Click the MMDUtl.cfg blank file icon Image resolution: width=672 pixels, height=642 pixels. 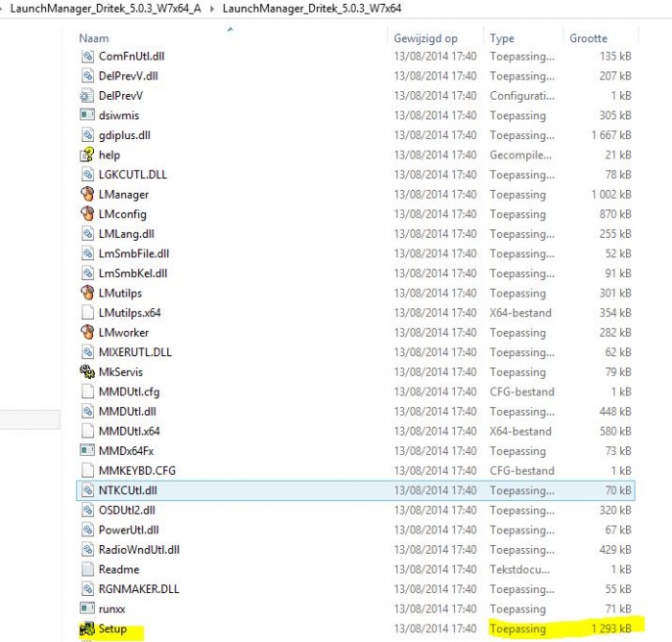(87, 392)
